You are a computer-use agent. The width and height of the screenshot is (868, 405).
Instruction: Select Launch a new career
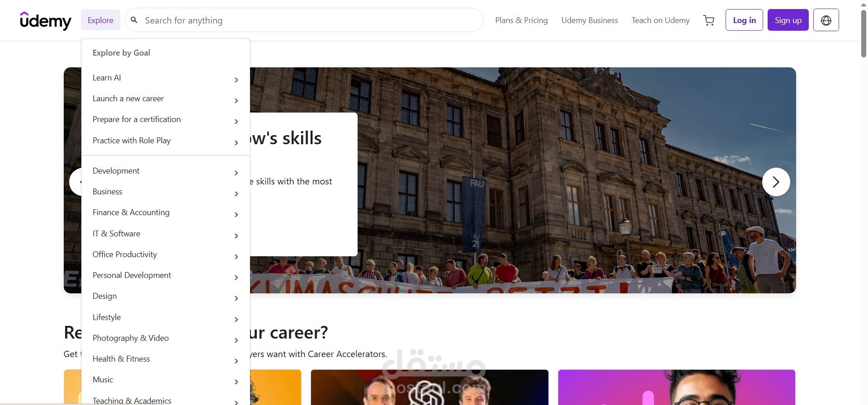click(x=165, y=99)
